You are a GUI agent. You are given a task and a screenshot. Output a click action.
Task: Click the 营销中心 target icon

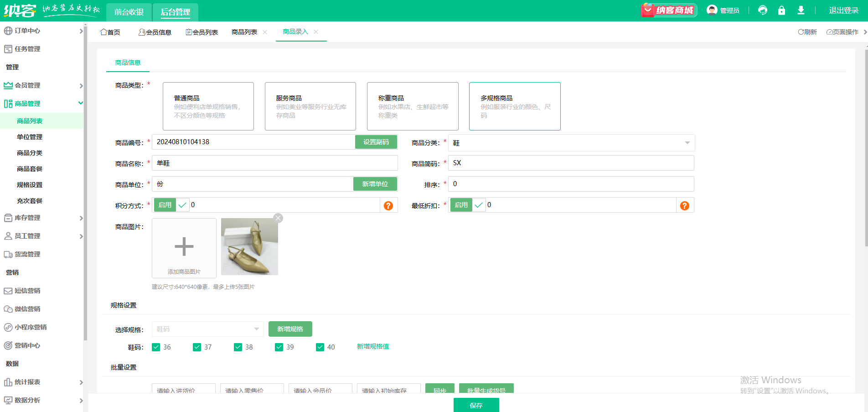point(8,345)
